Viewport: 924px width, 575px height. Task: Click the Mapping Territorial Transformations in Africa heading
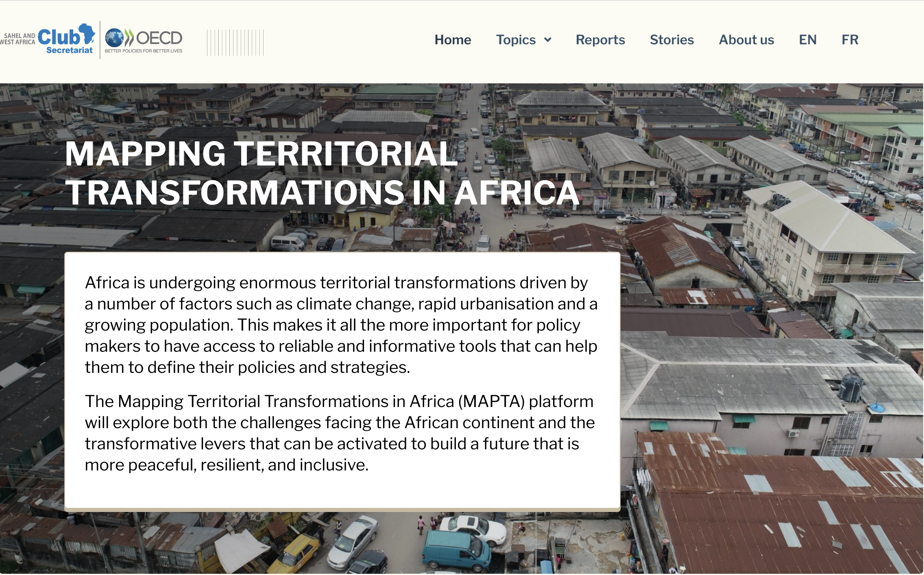pyautogui.click(x=322, y=173)
